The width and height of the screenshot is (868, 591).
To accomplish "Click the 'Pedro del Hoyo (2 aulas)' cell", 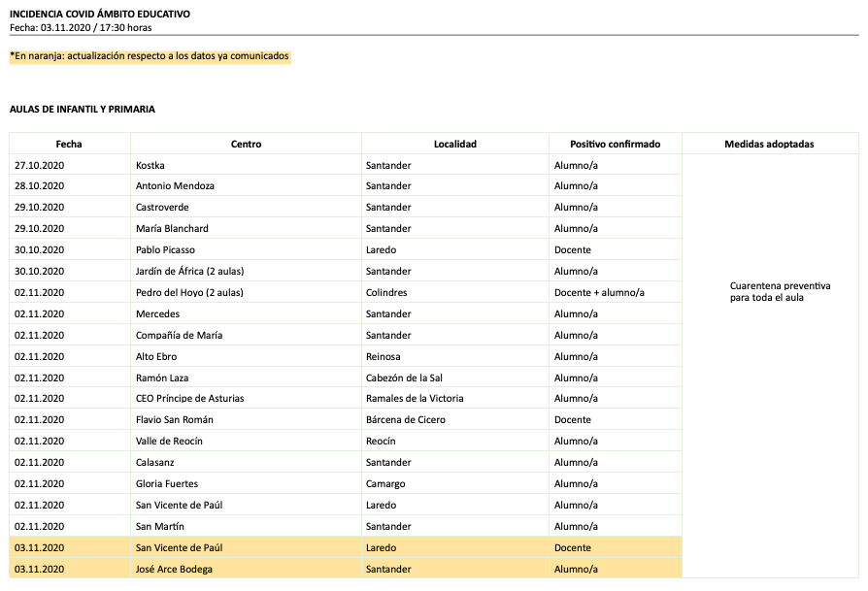I will tap(189, 292).
